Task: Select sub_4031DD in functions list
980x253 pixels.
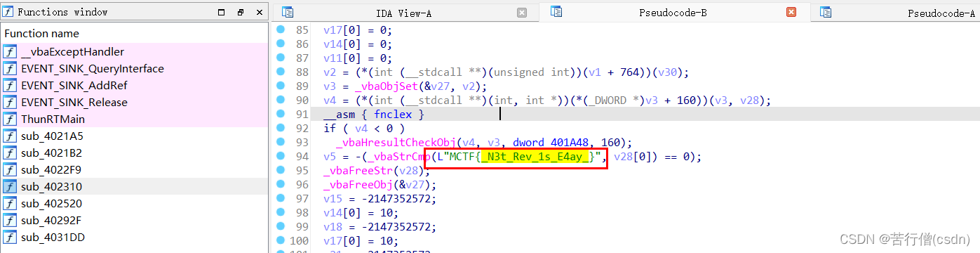Action: click(x=53, y=238)
